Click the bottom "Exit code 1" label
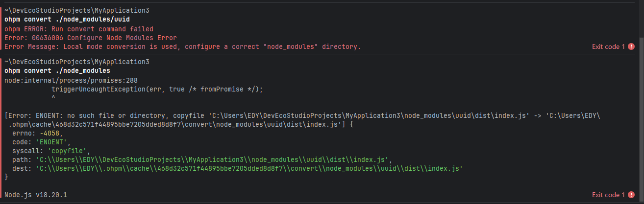 [608, 195]
